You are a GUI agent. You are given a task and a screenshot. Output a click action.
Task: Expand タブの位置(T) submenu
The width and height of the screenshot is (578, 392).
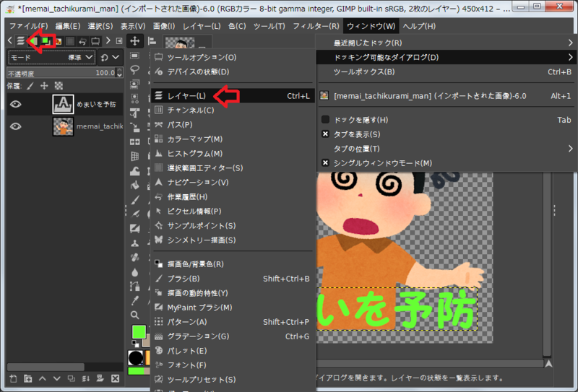447,149
